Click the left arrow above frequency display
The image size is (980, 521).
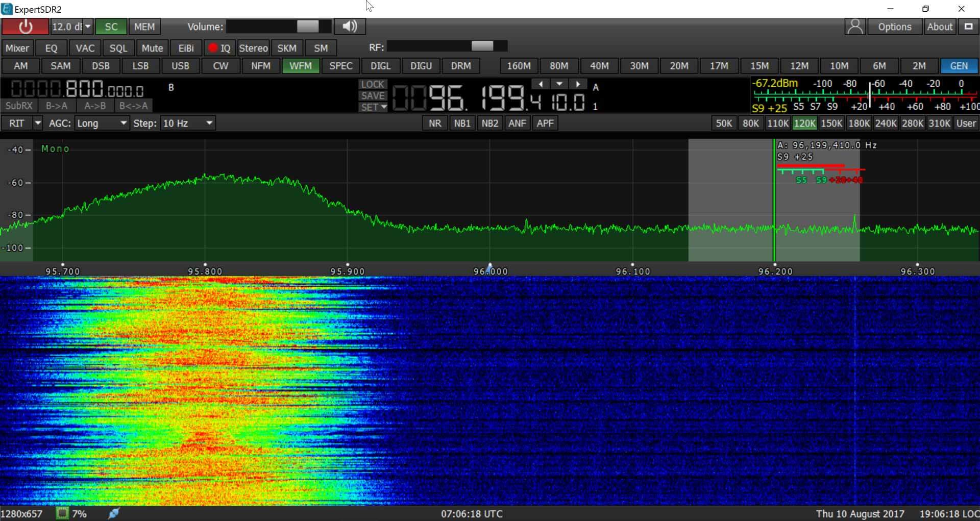pos(541,84)
